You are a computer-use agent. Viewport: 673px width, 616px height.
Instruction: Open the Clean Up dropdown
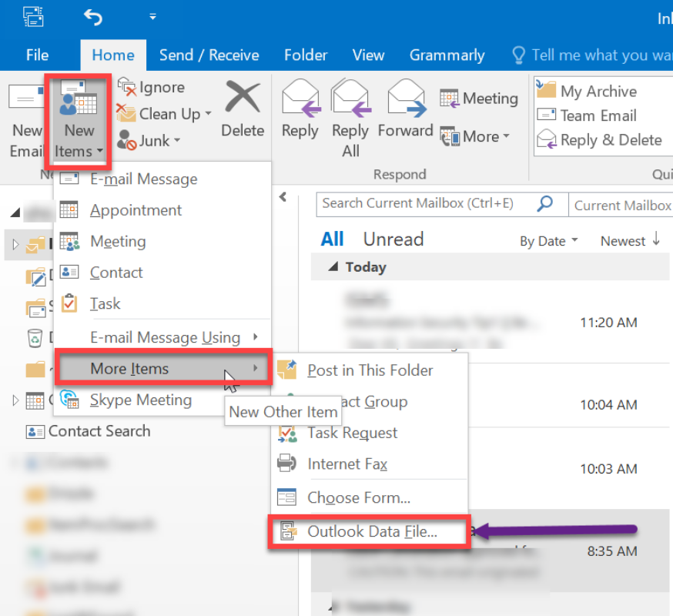click(164, 114)
